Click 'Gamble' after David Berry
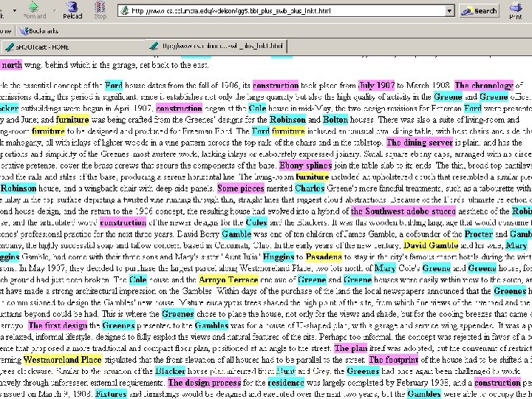The image size is (532, 399). tap(236, 234)
